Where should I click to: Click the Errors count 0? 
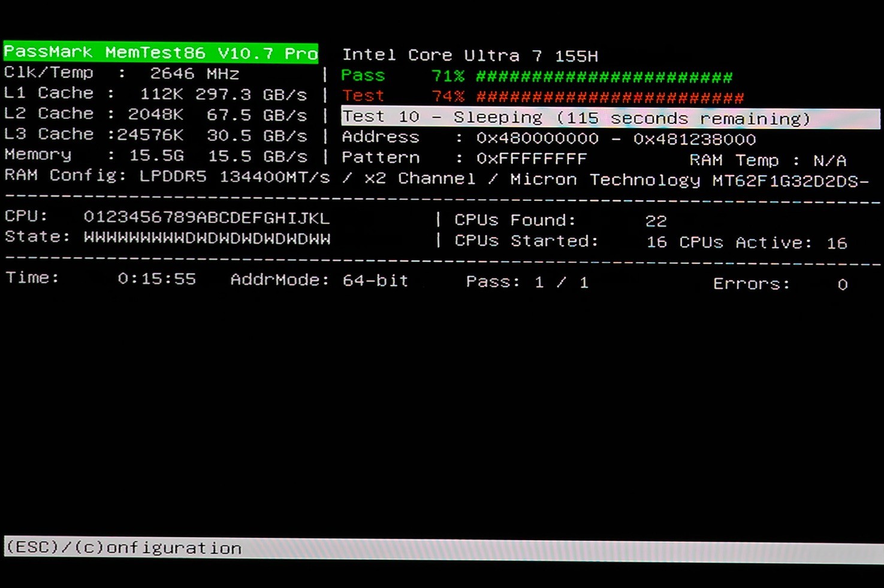click(842, 285)
